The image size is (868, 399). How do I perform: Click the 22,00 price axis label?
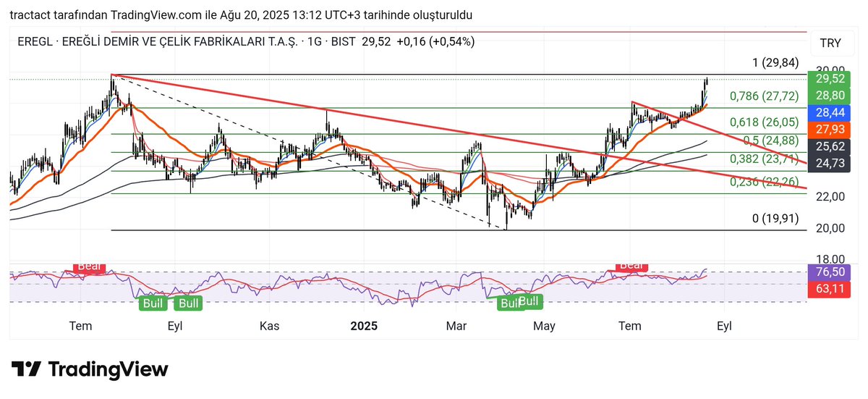[830, 196]
